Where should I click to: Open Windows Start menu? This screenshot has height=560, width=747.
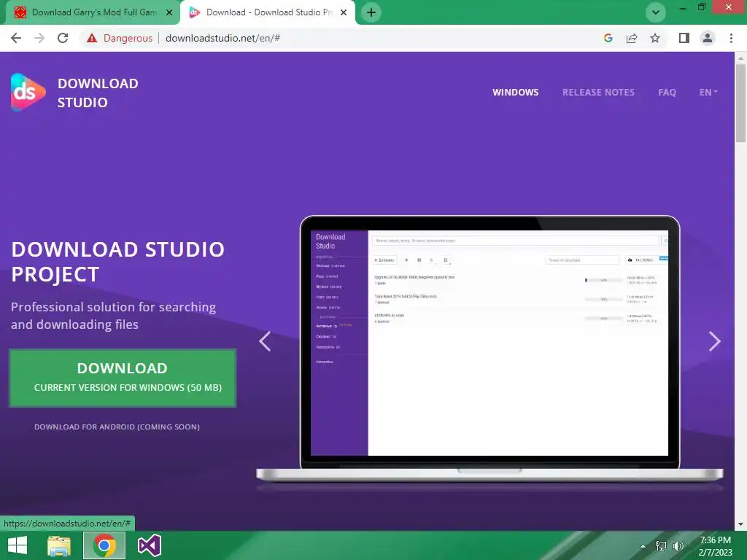coord(18,545)
